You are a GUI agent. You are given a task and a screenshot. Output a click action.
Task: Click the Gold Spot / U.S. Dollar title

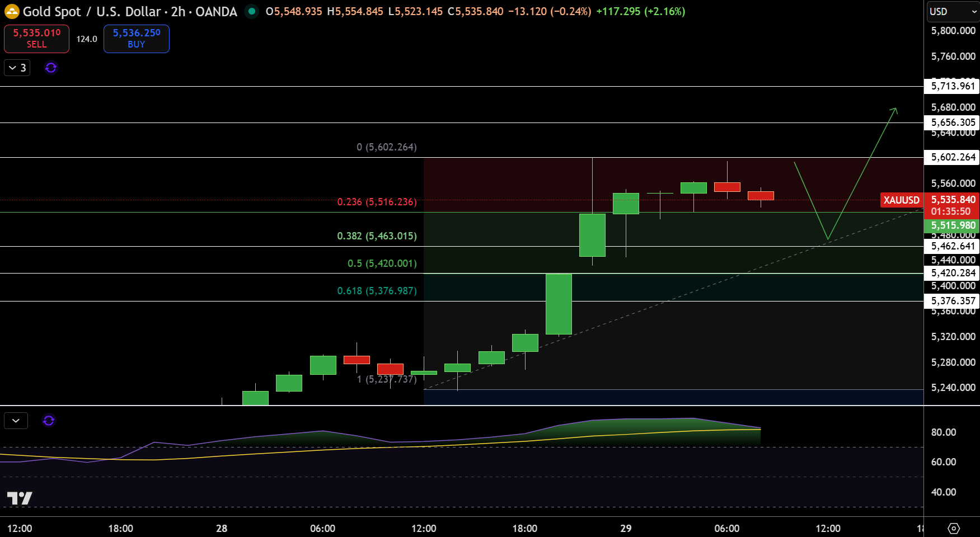tap(92, 11)
